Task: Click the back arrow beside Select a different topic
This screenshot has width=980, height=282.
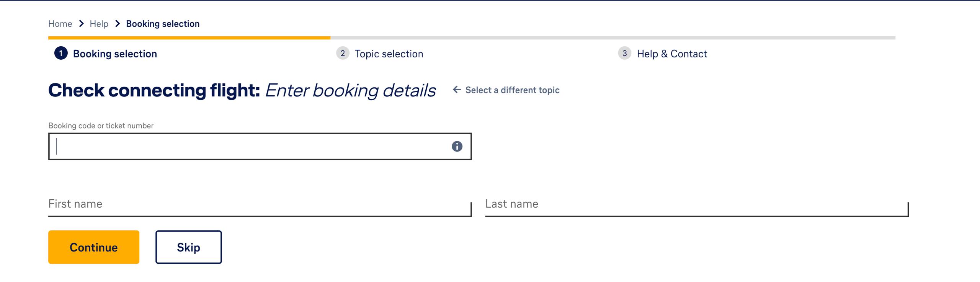Action: 456,90
